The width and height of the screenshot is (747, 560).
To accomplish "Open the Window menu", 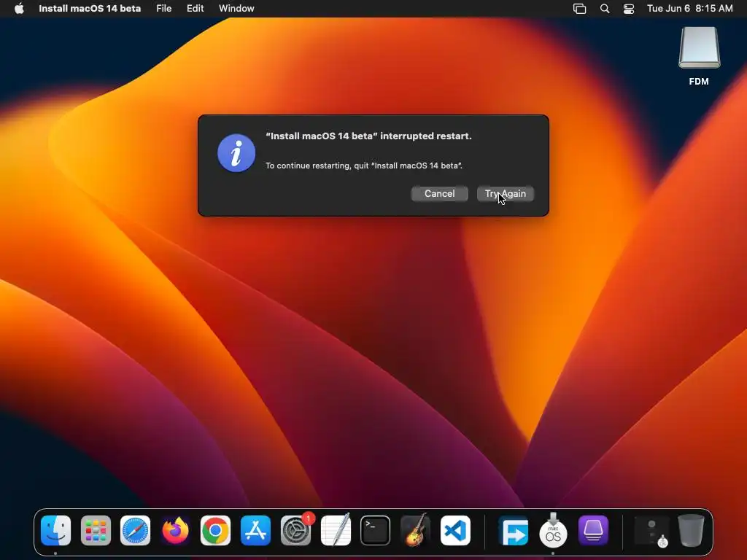I will click(236, 9).
